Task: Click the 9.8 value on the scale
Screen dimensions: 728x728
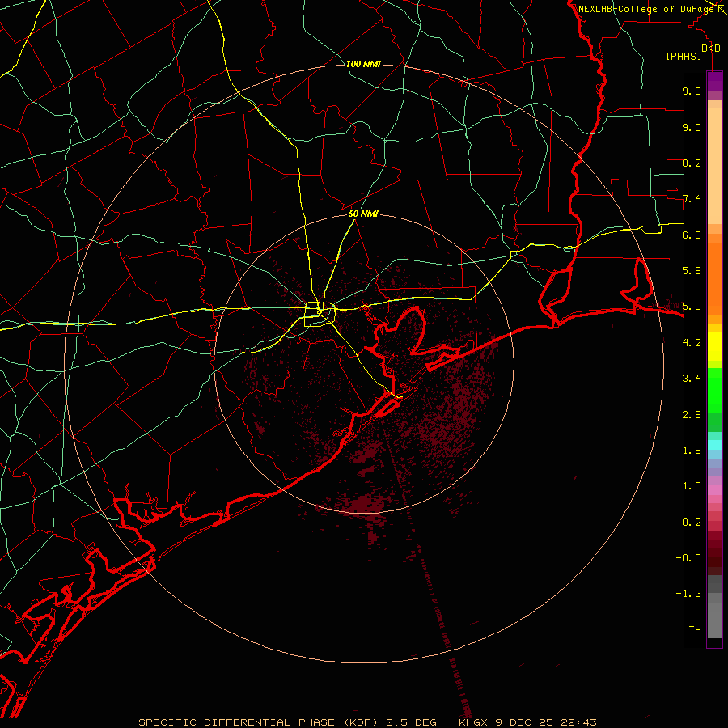Action: 692,91
